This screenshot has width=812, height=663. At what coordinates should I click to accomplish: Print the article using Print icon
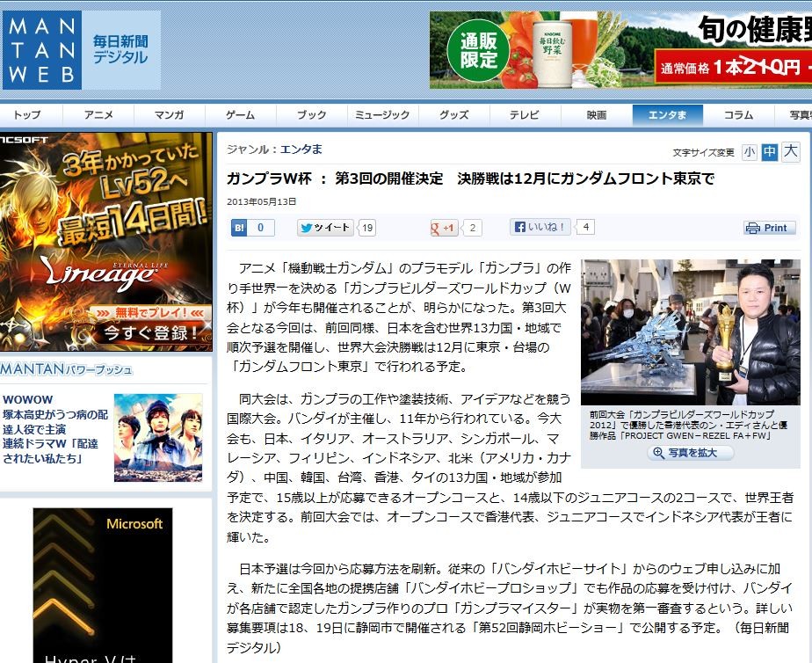point(770,228)
